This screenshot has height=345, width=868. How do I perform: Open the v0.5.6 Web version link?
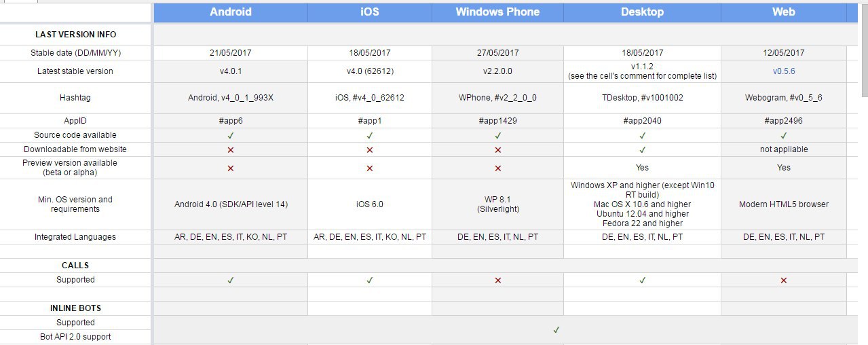point(784,71)
